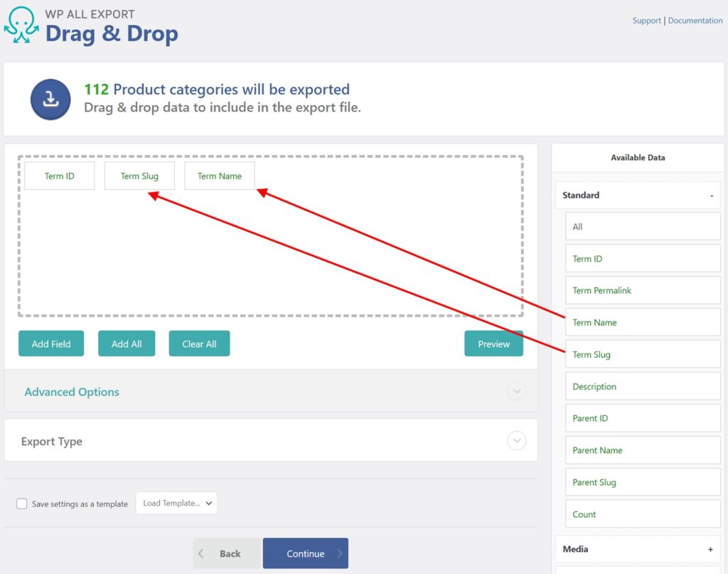This screenshot has width=728, height=574.
Task: Click the blue circular export icon
Action: coord(50,98)
